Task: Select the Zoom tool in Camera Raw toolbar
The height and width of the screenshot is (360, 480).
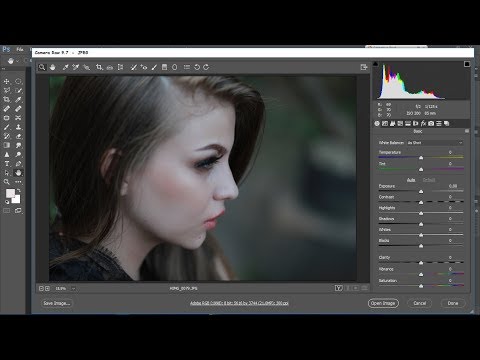Action: coord(42,67)
